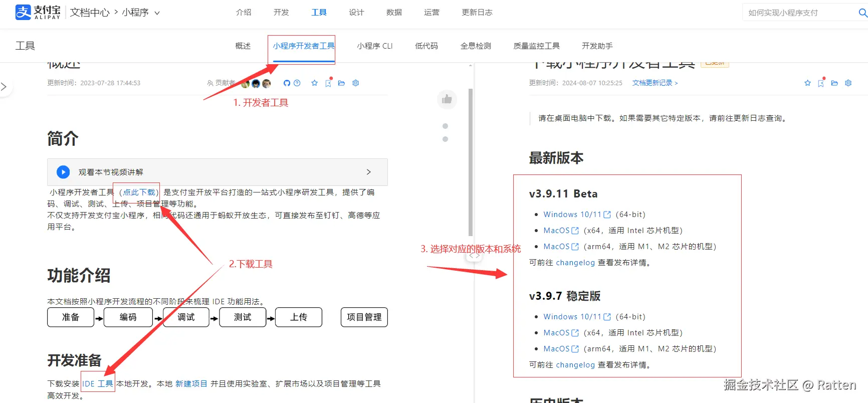Viewport: 868px width, 403px height.
Task: Open the settings gear on the right page
Action: 848,83
